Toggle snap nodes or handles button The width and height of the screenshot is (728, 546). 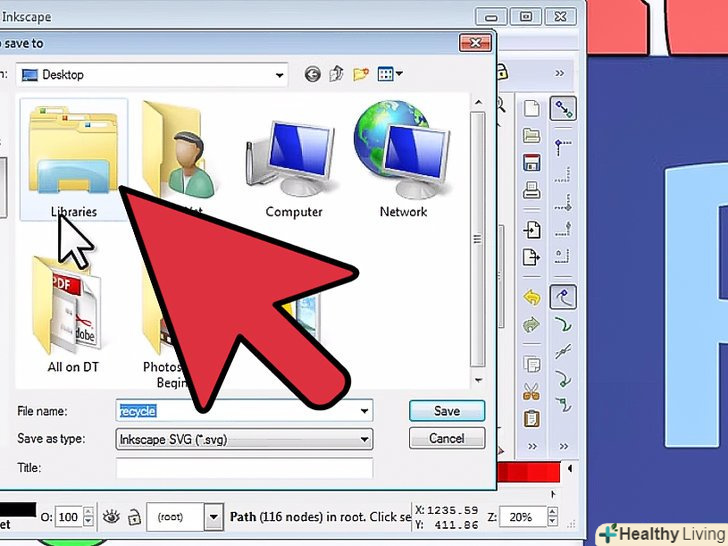[563, 297]
